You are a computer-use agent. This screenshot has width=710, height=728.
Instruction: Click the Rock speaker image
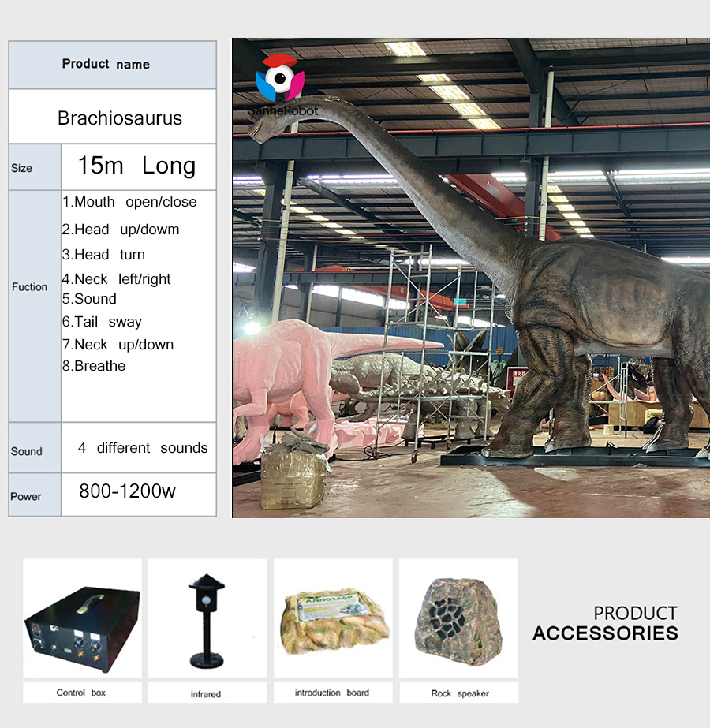pos(458,618)
